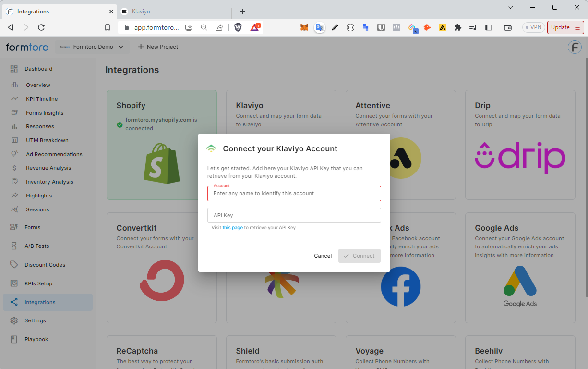The height and width of the screenshot is (369, 588).
Task: Click the VPN button
Action: [x=533, y=27]
